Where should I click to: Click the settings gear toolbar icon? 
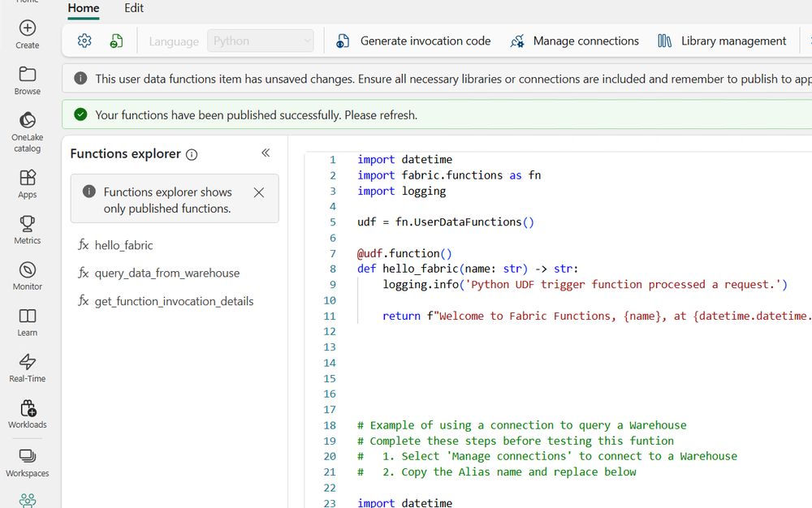tap(84, 41)
